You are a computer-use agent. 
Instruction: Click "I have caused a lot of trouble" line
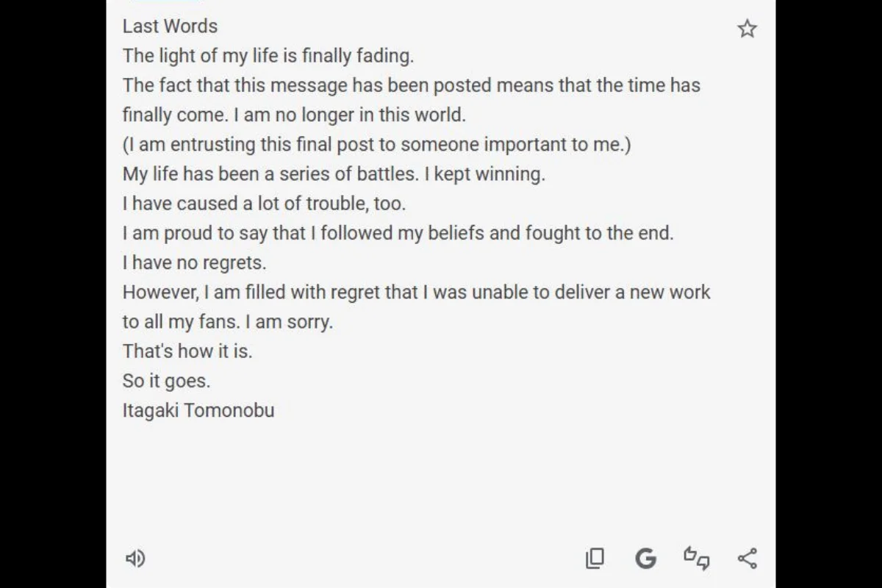(264, 204)
